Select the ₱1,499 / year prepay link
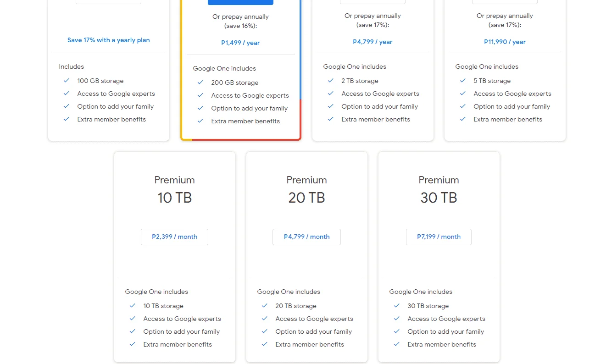This screenshot has height=364, width=595. coord(240,43)
